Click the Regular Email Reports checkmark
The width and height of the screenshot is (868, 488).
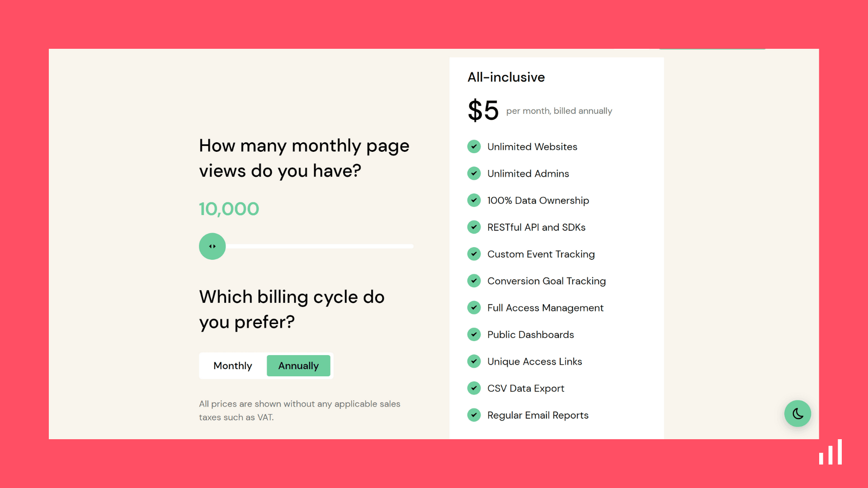coord(474,415)
